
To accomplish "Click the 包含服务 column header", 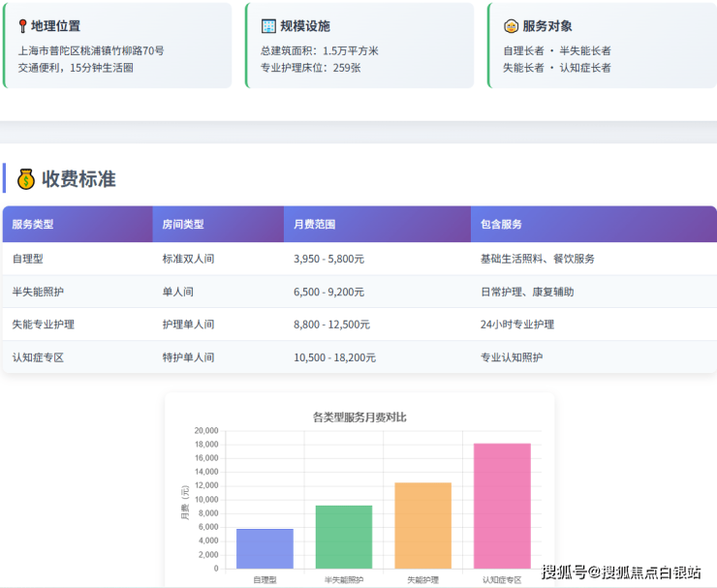I will [x=501, y=224].
